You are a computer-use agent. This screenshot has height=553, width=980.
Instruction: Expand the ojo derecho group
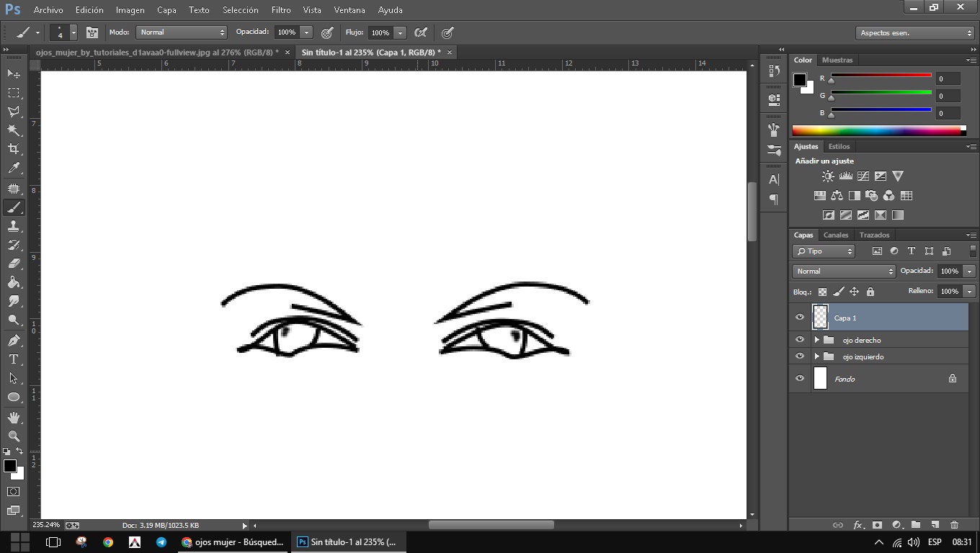click(x=816, y=340)
